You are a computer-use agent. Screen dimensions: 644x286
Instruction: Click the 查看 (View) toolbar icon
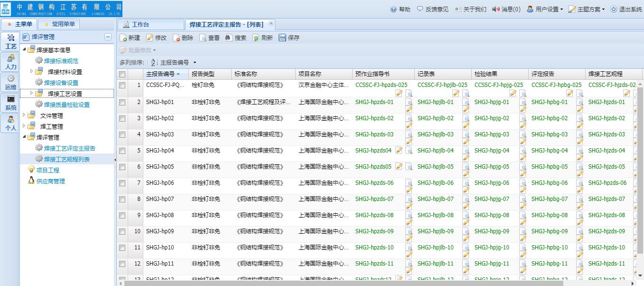pyautogui.click(x=203, y=38)
